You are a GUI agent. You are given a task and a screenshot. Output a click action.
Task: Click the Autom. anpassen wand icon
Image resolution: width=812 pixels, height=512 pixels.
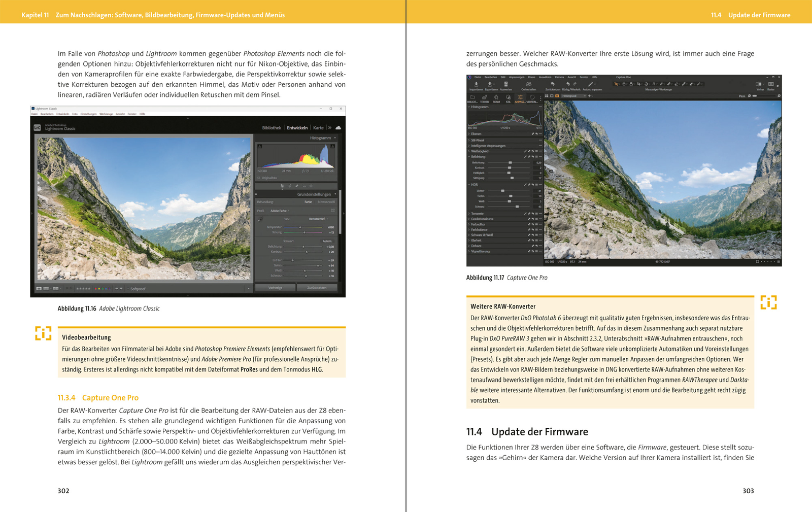pos(590,84)
